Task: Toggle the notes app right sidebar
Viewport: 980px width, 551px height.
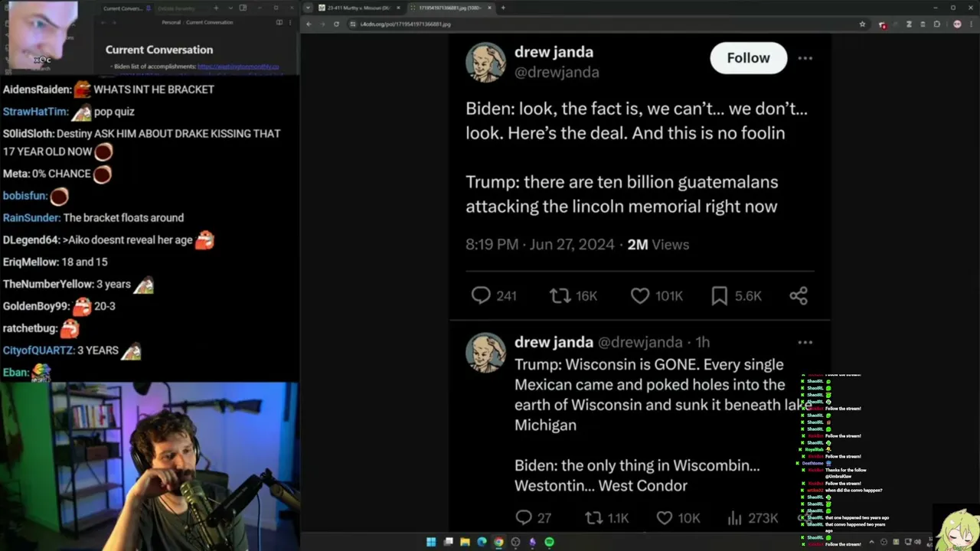Action: click(243, 8)
